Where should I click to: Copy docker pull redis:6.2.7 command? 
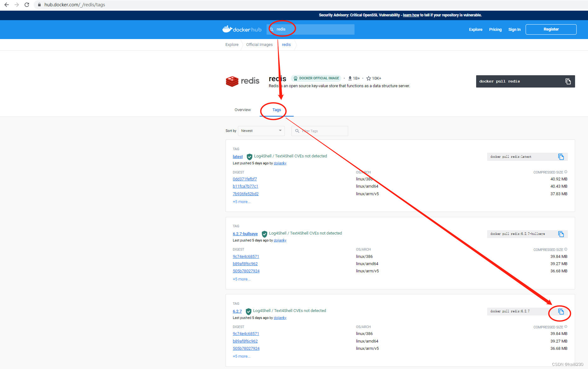(x=561, y=311)
